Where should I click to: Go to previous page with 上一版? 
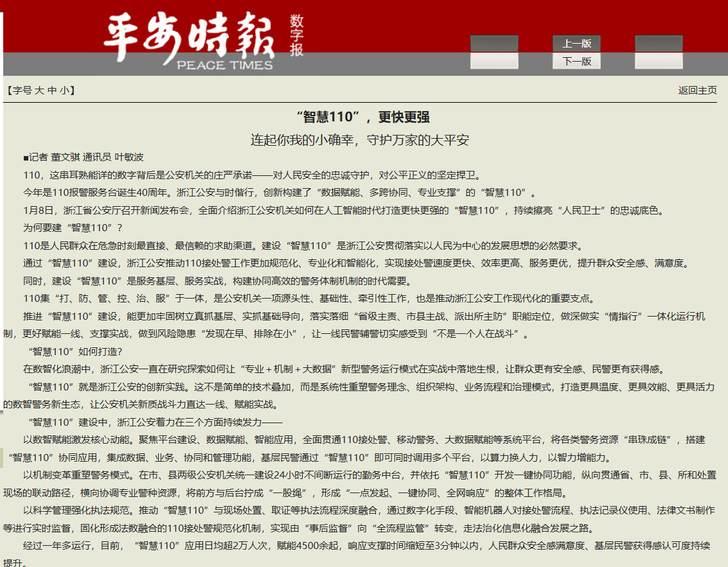[576, 44]
